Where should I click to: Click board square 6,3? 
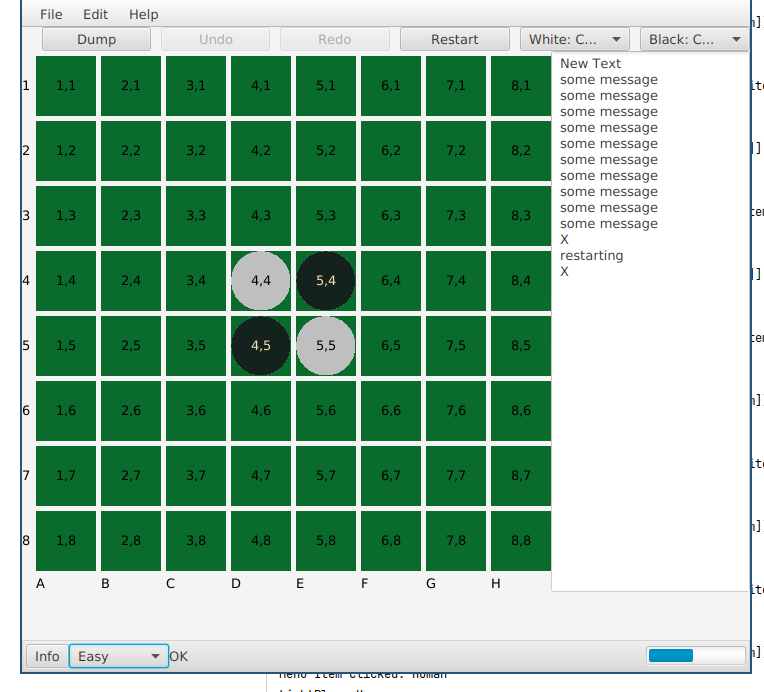tap(391, 215)
